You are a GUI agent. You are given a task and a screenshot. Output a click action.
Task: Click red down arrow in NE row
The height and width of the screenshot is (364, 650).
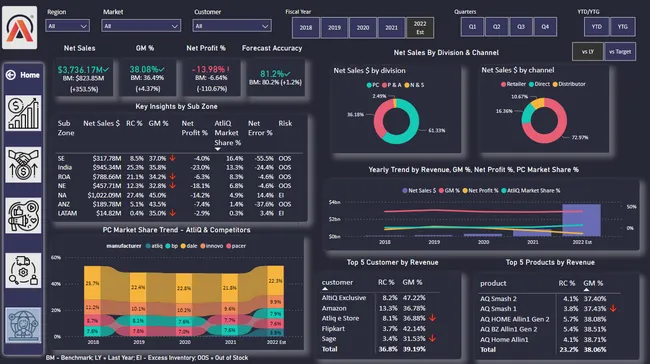172,185
